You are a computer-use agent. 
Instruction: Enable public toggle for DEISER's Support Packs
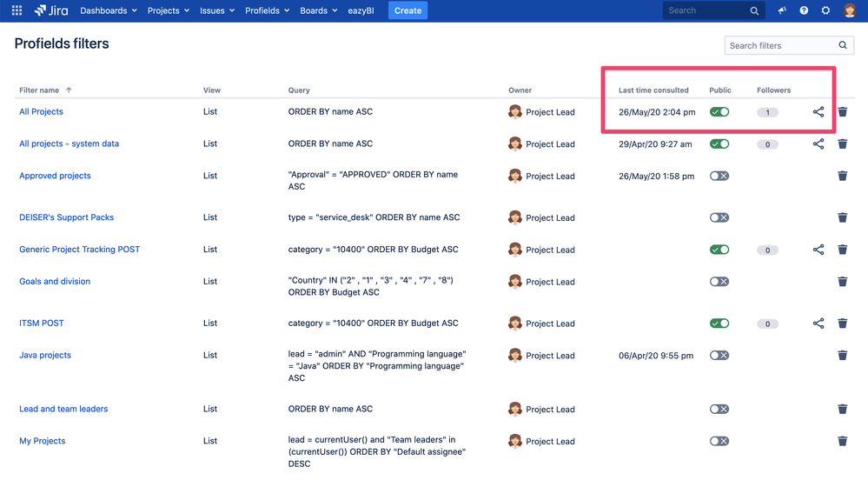click(x=719, y=217)
